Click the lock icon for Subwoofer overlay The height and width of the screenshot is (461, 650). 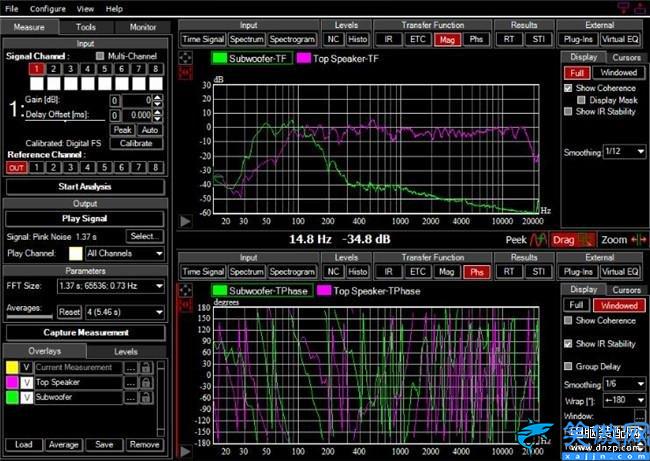coord(146,397)
